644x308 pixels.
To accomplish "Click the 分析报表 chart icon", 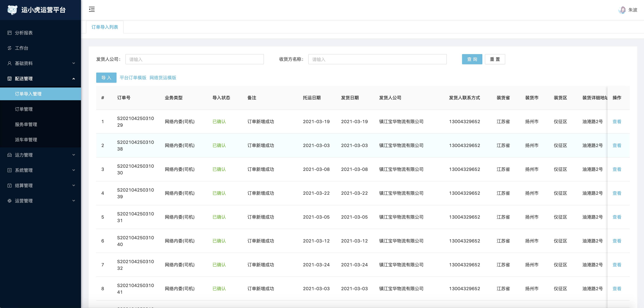I will [10, 33].
